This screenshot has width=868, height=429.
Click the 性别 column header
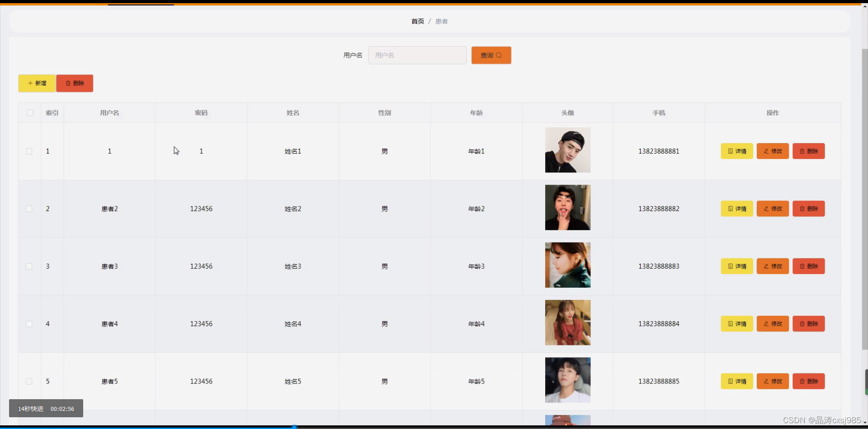tap(385, 113)
